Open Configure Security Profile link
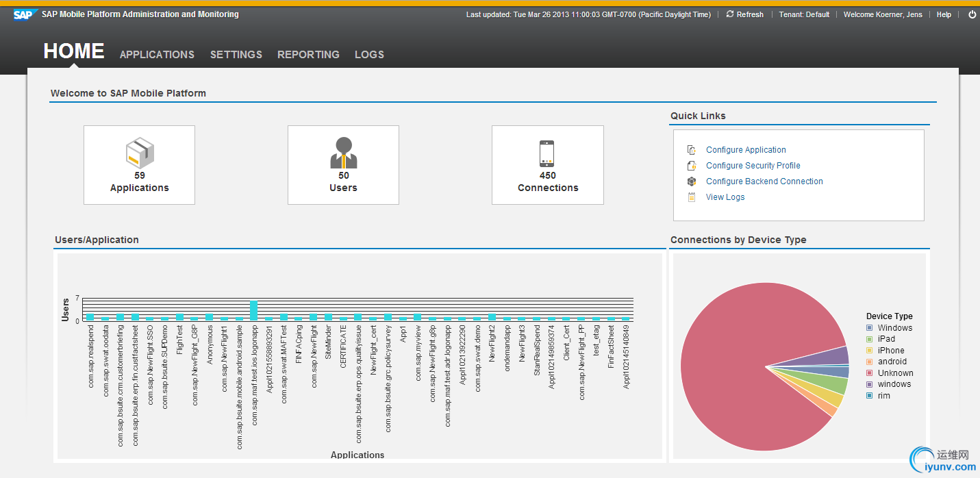The image size is (980, 478). pos(753,166)
